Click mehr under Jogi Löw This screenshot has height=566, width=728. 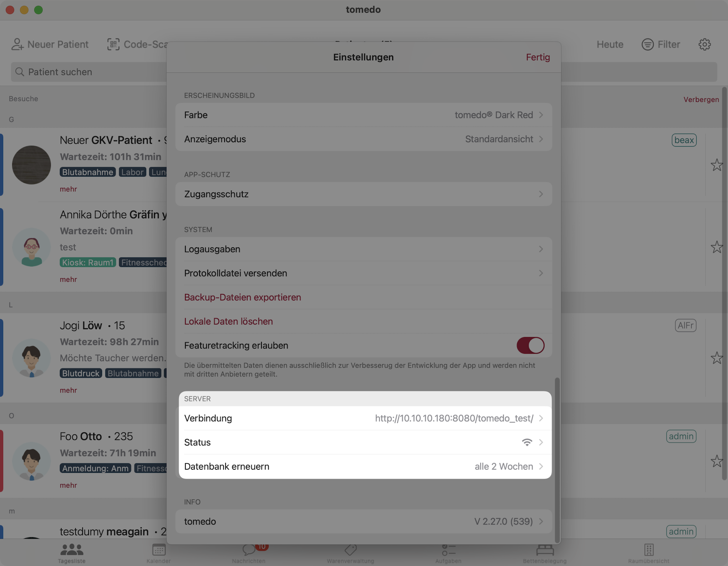(68, 390)
